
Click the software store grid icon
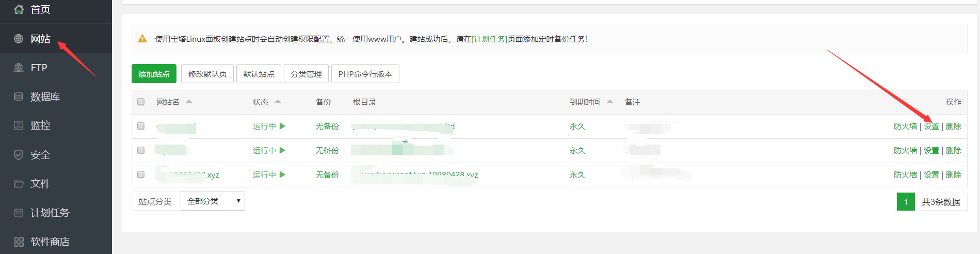tap(19, 242)
